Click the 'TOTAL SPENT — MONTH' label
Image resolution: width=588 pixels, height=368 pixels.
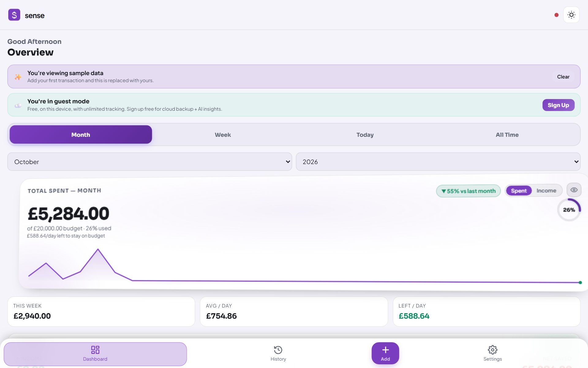(x=64, y=190)
